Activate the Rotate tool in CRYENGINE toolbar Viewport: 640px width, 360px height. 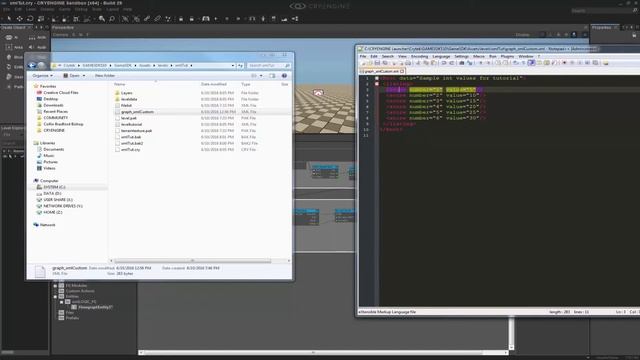pos(30,19)
